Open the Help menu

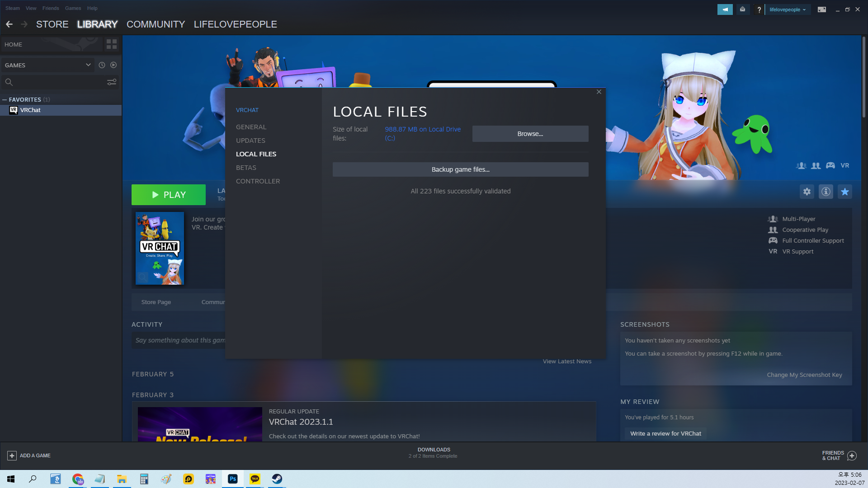tap(92, 8)
